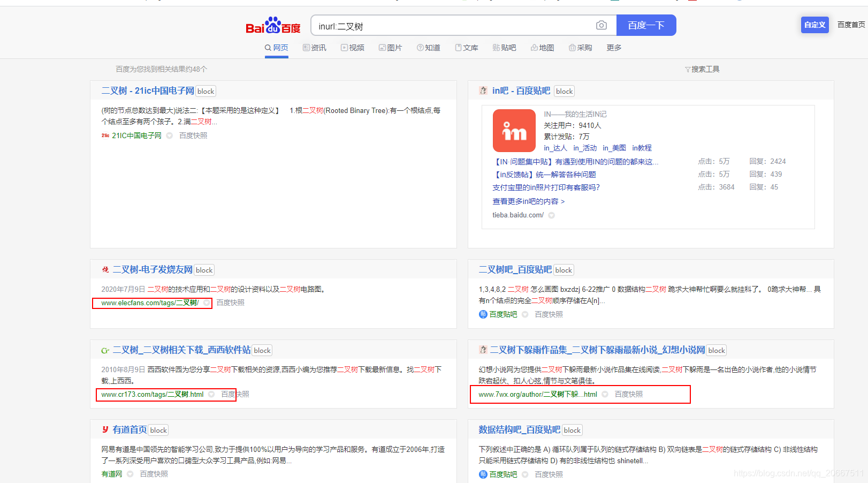Screen dimensions: 868x483
Task: Open result in吧 - 百度贴吧
Action: pos(521,91)
